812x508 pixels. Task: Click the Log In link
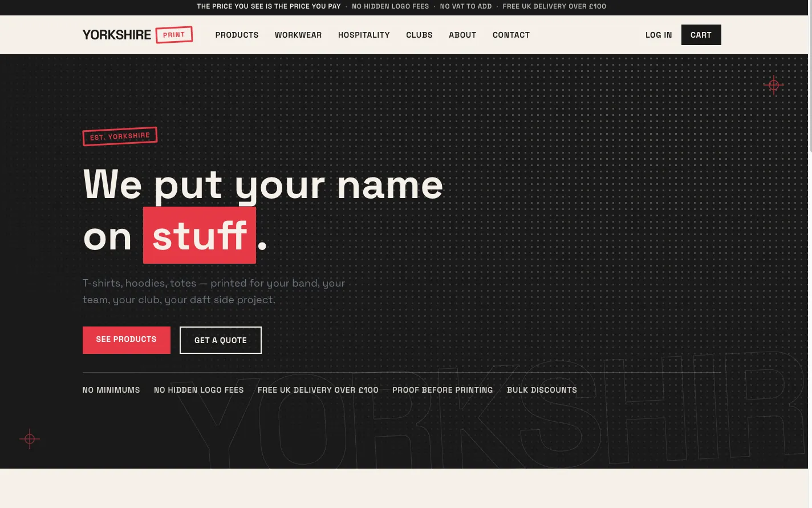click(659, 35)
